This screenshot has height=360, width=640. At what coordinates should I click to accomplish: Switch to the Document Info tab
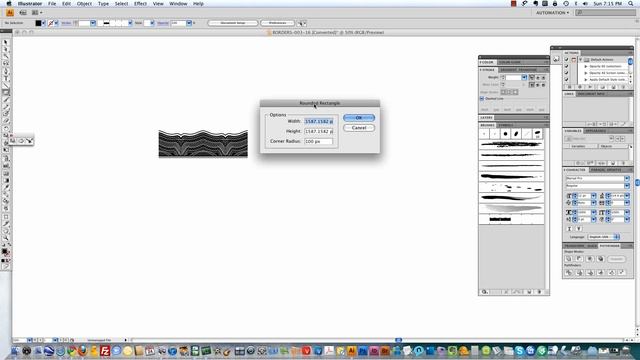591,94
